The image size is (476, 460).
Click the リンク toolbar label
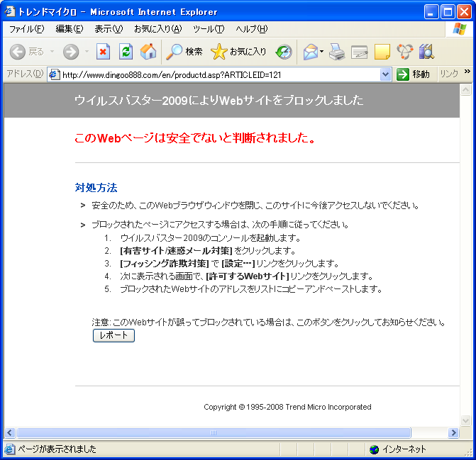pyautogui.click(x=449, y=74)
